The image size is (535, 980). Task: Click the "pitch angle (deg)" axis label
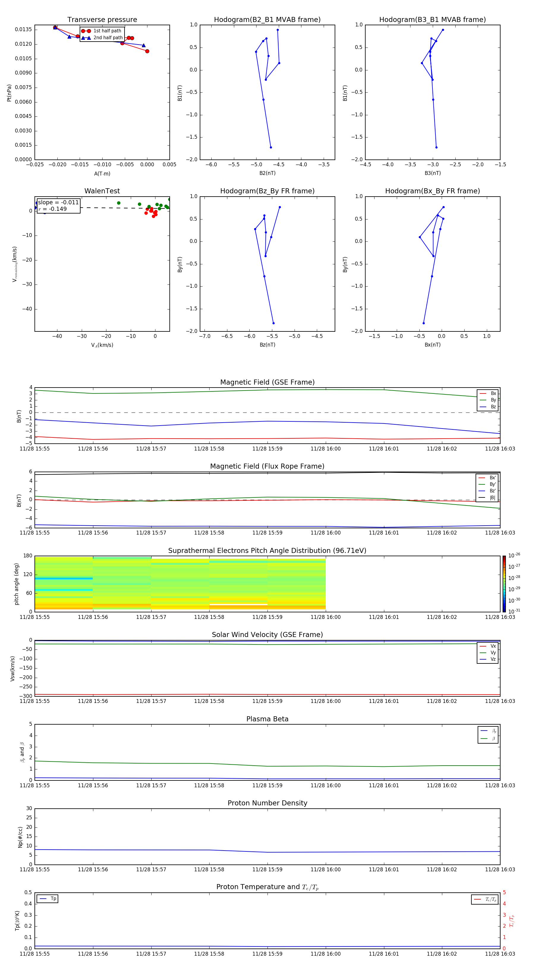[x=16, y=584]
